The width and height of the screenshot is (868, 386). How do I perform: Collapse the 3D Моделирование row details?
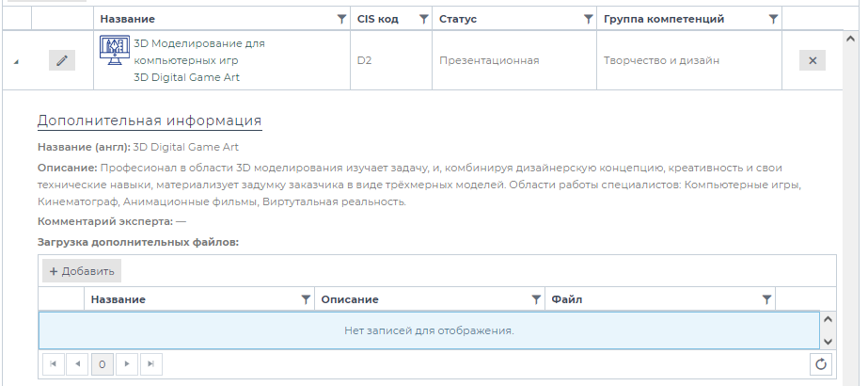(16, 61)
